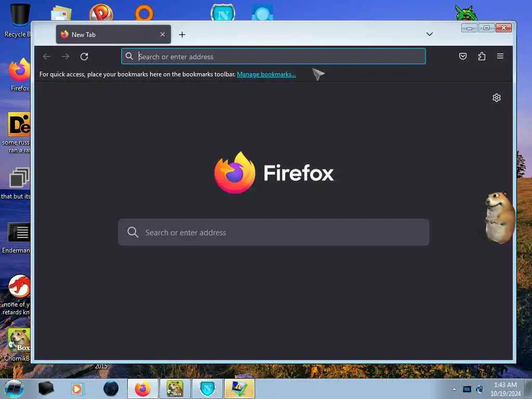
Task: Maximize the Firefox window
Action: (486, 28)
